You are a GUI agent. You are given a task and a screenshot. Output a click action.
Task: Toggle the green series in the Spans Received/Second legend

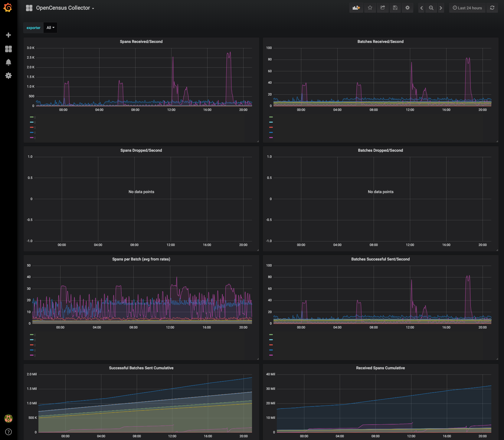[32, 117]
